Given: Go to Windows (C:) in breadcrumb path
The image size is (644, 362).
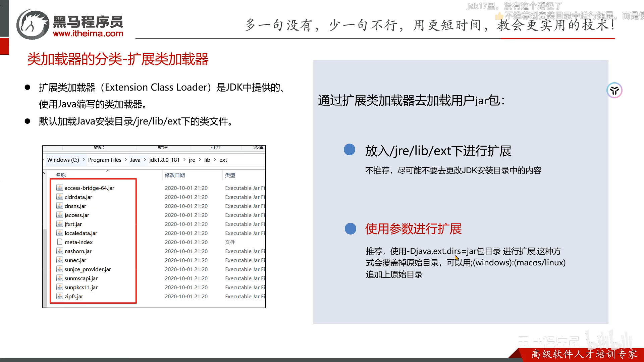Looking at the screenshot, I should [x=63, y=160].
